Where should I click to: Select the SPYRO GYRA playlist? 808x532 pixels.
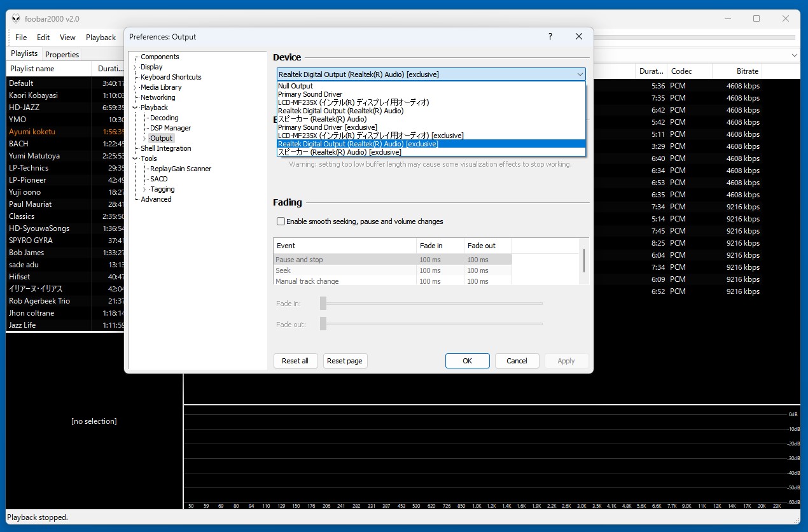tap(65, 241)
